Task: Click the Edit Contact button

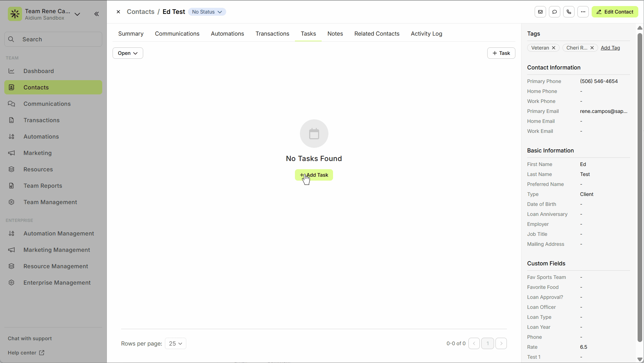Action: tap(614, 12)
